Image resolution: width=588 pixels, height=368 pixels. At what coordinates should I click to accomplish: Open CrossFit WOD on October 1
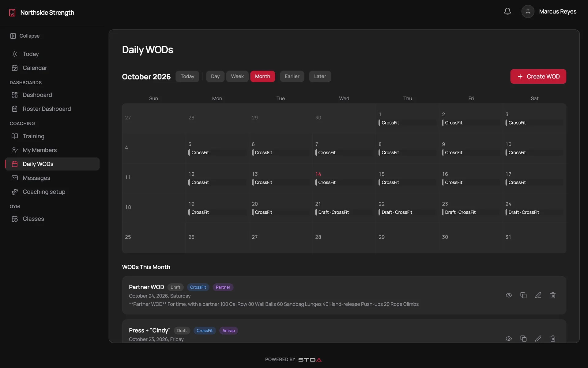click(x=407, y=123)
